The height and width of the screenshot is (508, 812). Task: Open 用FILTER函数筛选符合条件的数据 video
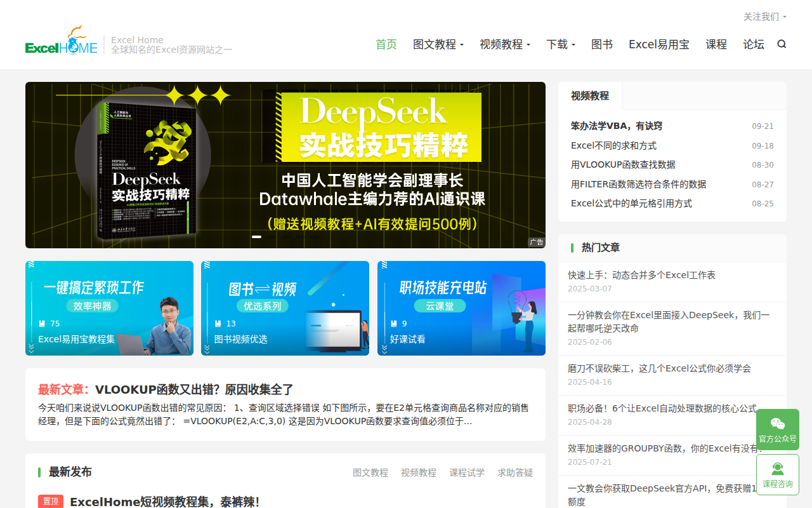tap(638, 184)
